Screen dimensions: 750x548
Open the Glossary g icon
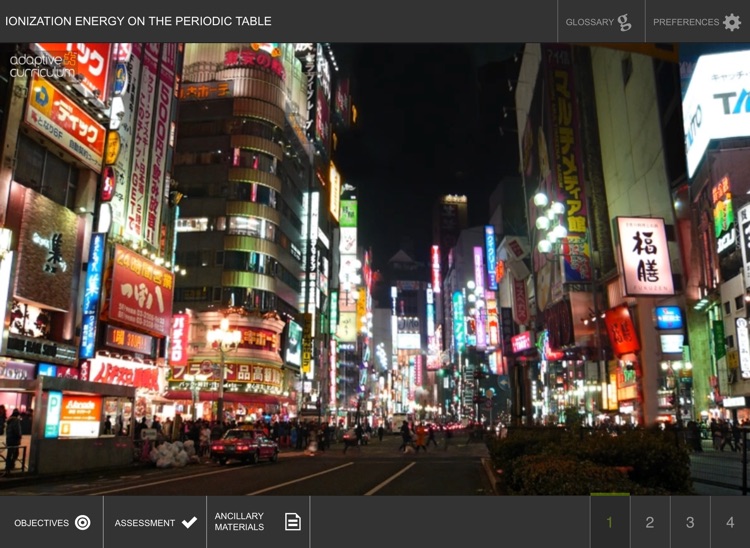(624, 22)
